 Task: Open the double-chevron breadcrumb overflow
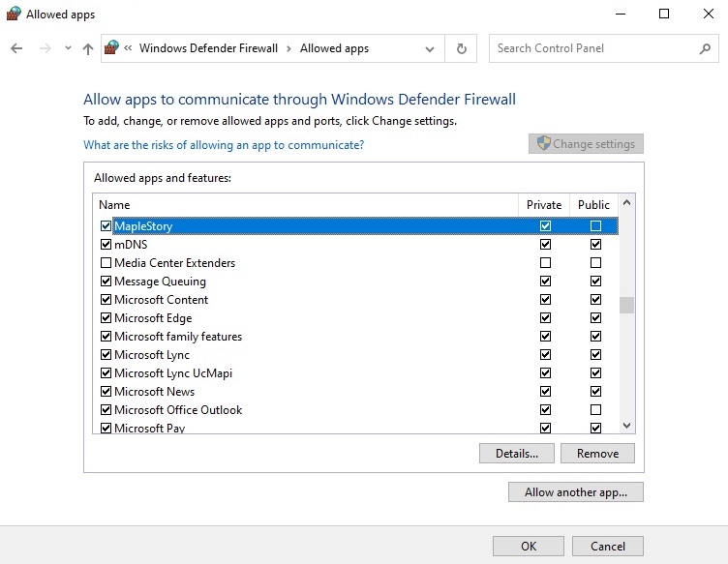[x=128, y=47]
